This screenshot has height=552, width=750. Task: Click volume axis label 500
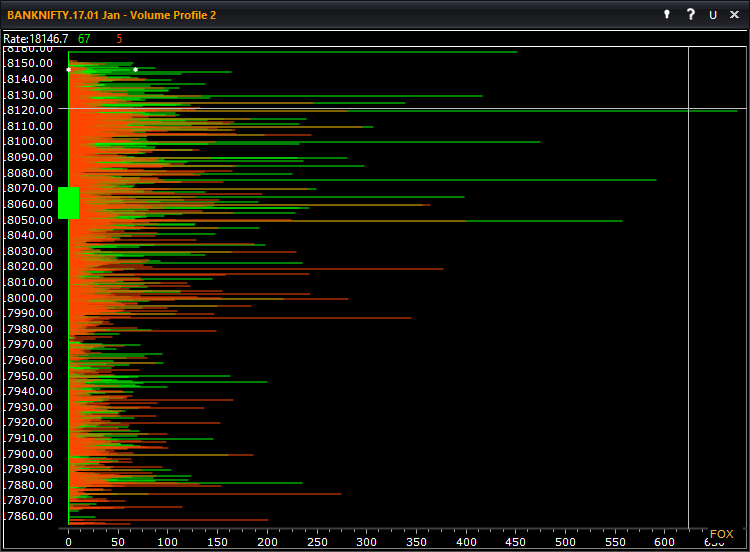pyautogui.click(x=565, y=542)
